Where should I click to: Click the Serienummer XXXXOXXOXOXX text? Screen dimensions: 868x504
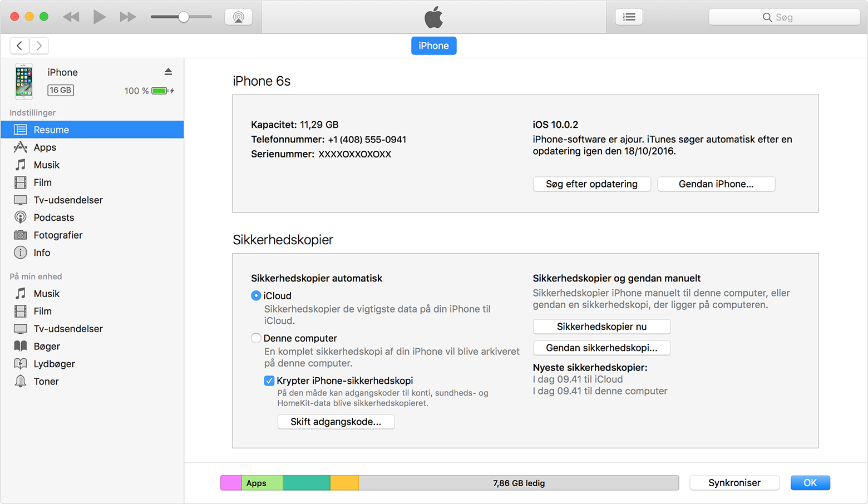click(x=321, y=154)
